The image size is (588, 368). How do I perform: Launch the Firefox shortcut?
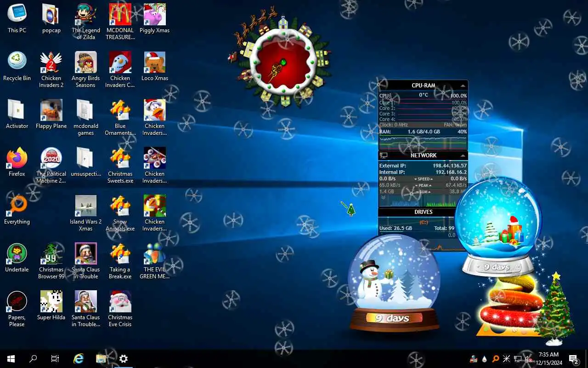pos(17,162)
